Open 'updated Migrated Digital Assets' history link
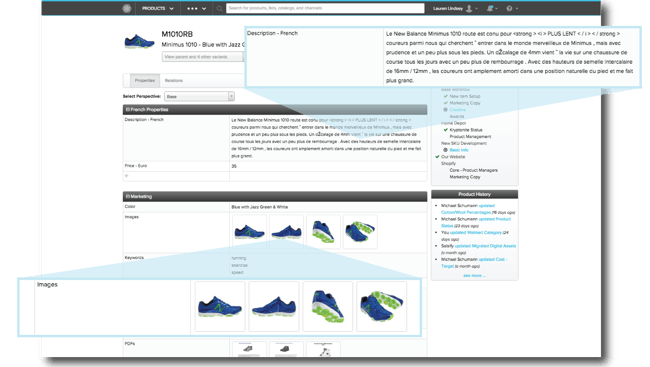650x367 pixels. [x=485, y=246]
